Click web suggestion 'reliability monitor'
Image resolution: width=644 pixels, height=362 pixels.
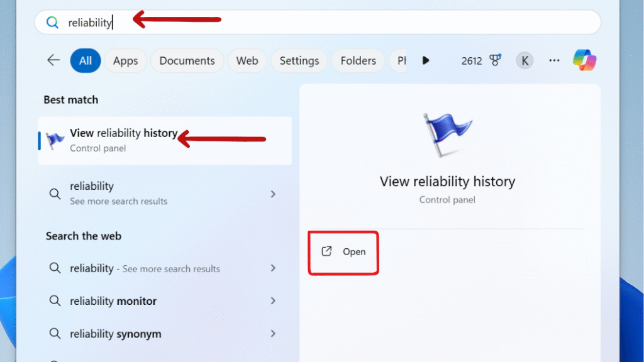click(165, 301)
